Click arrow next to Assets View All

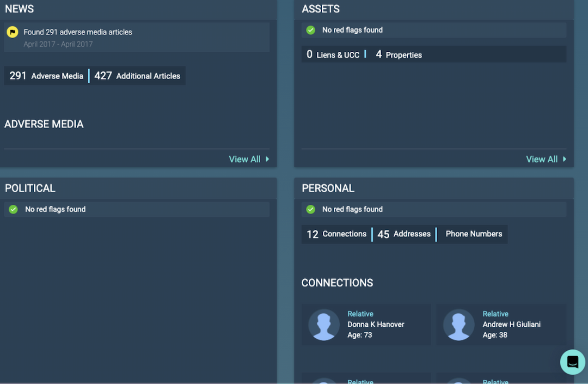[x=565, y=159]
